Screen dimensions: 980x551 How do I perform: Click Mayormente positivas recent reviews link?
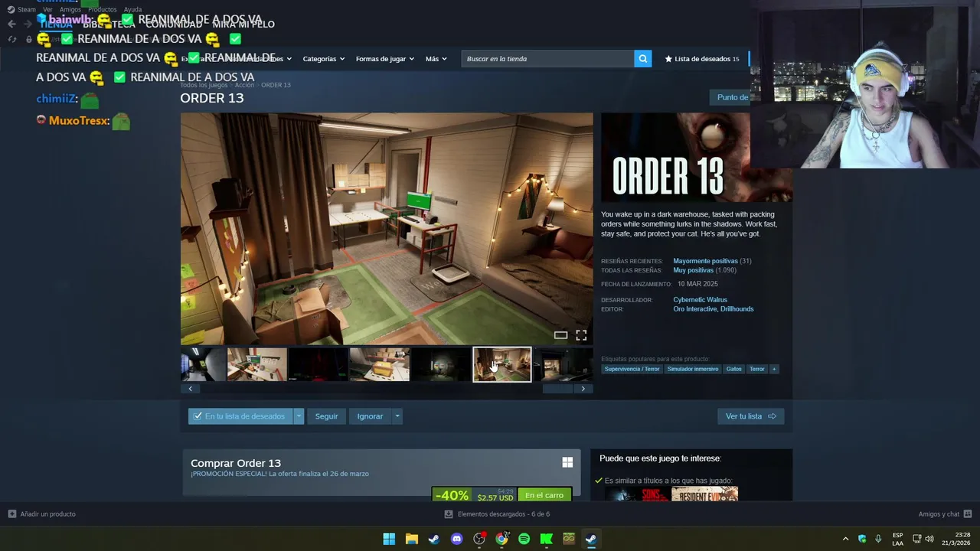coord(705,261)
